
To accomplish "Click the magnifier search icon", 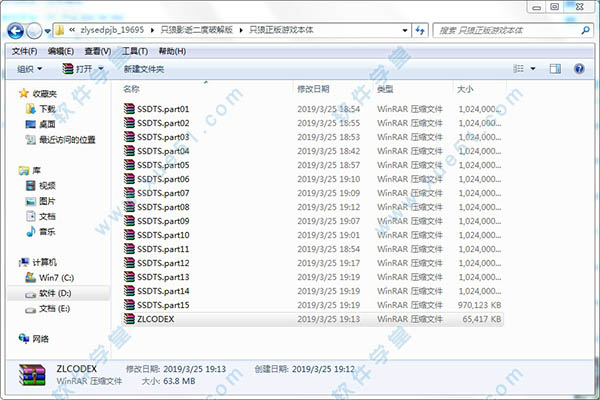I will coord(585,30).
